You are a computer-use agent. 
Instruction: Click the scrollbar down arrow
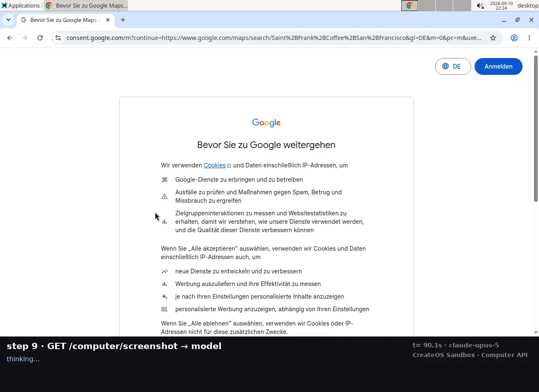point(536,332)
